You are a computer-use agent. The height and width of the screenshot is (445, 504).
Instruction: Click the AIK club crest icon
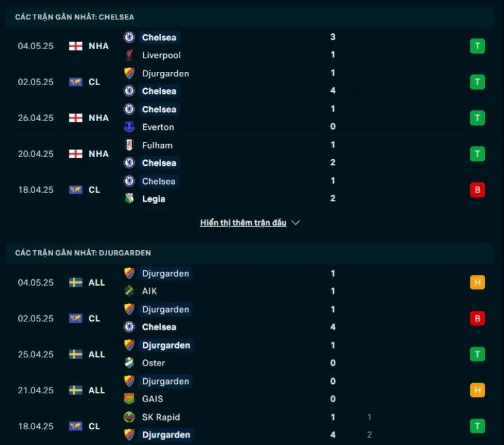[129, 291]
